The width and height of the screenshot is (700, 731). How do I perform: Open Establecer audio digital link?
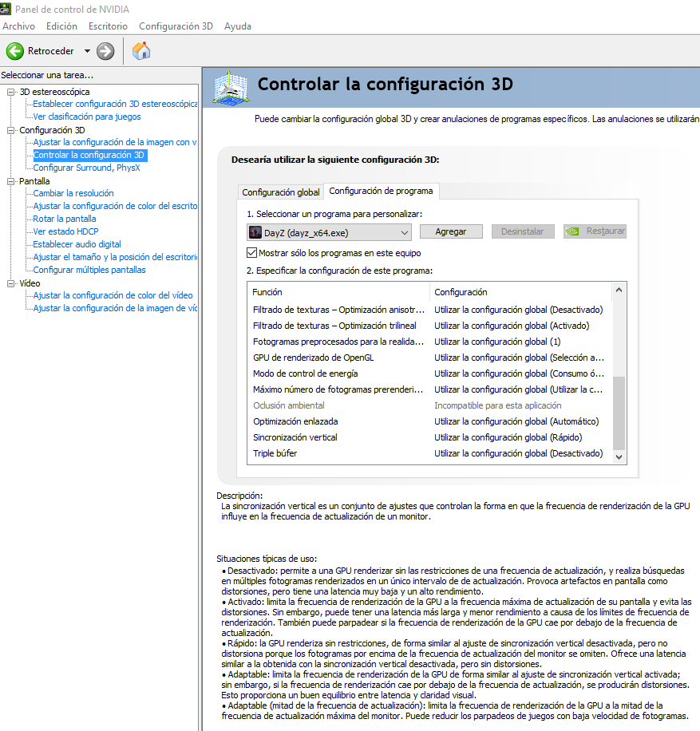[x=77, y=244]
